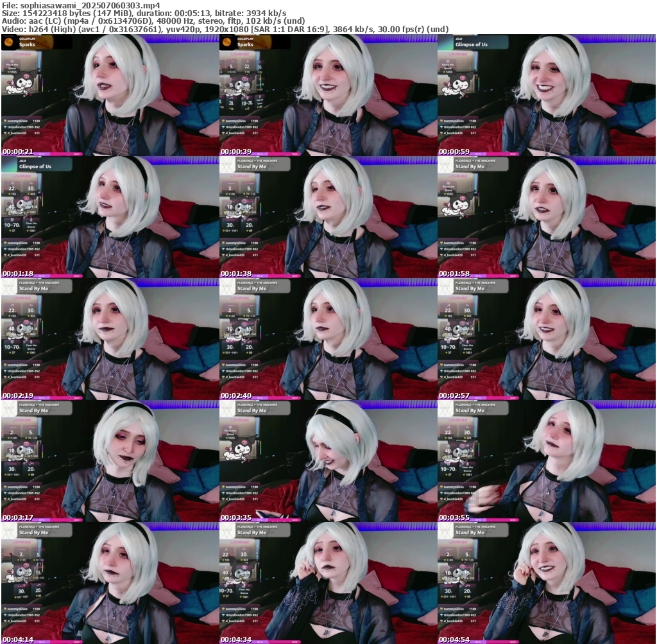Open the thumbnail at timestamp 00:00:21
This screenshot has height=644, width=657.
click(x=110, y=95)
